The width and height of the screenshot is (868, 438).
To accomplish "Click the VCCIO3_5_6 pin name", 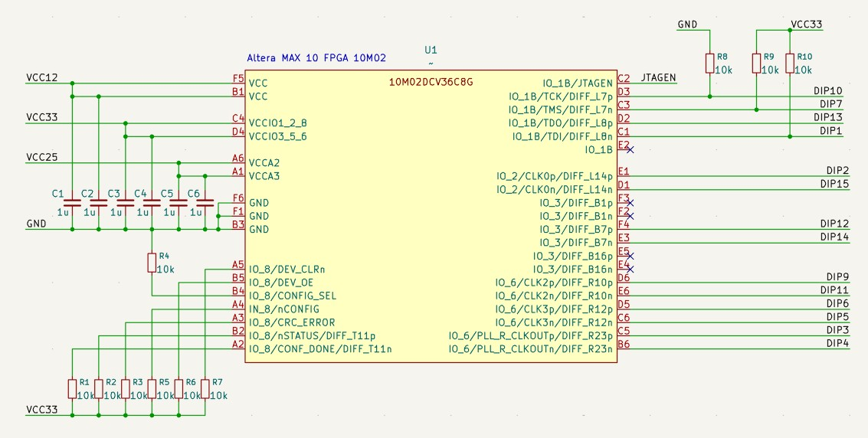I will 278,136.
